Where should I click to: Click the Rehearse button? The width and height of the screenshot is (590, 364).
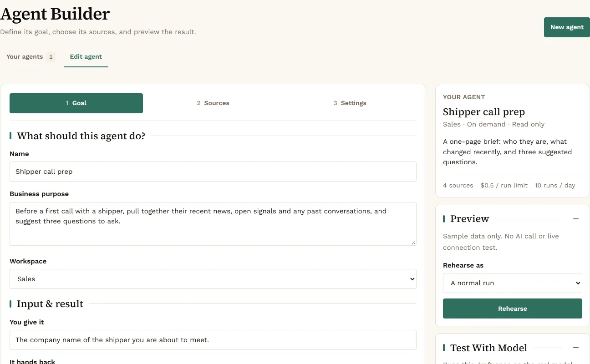[513, 308]
